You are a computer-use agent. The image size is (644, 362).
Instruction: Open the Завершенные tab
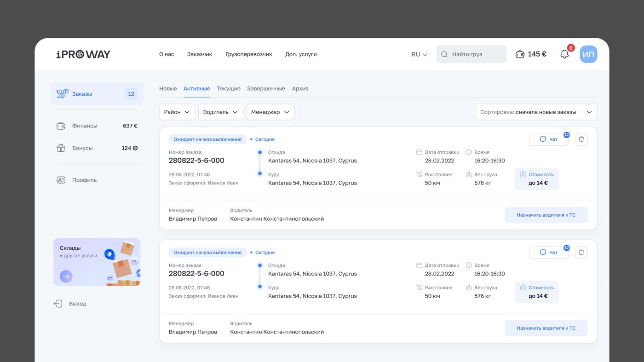point(266,88)
